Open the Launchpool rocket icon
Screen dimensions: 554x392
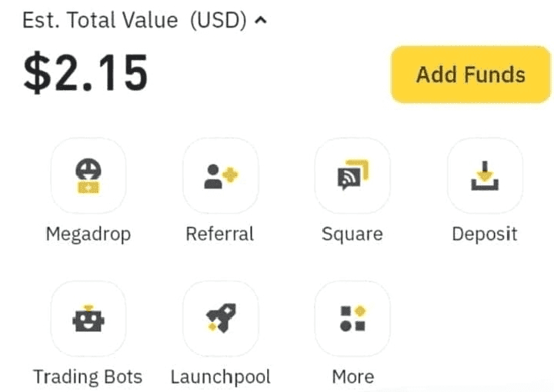220,318
